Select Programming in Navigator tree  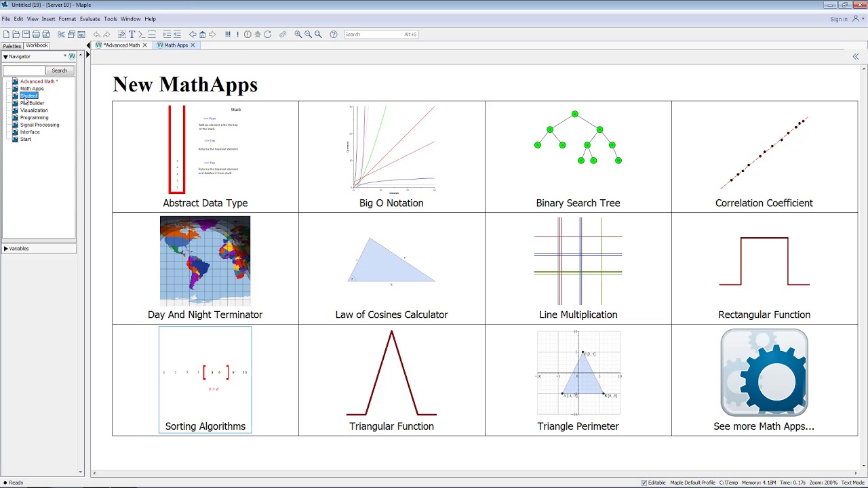pos(35,118)
